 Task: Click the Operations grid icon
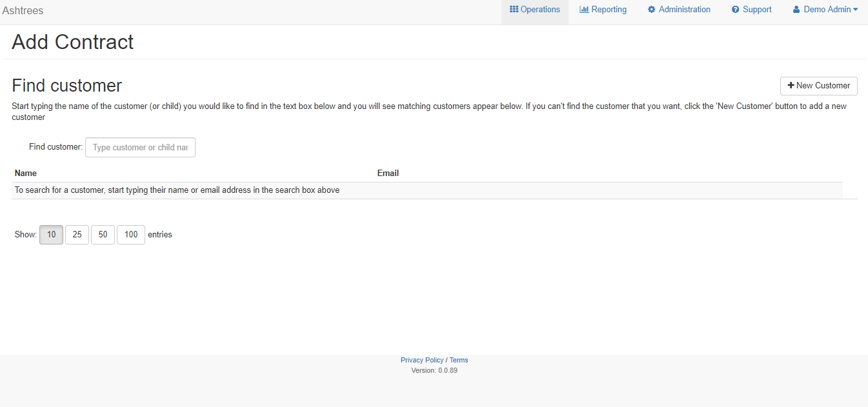pos(514,10)
